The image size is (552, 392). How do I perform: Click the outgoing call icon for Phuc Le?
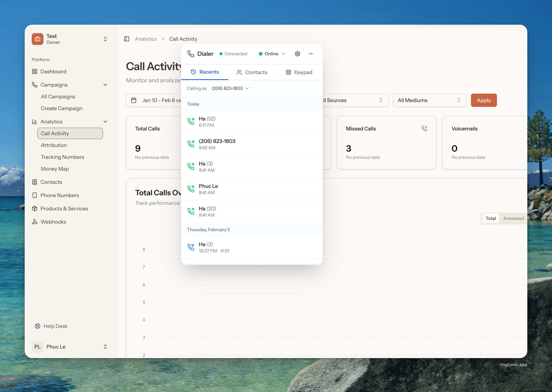tap(191, 189)
